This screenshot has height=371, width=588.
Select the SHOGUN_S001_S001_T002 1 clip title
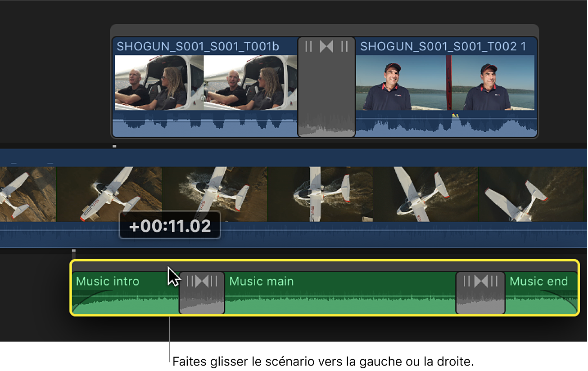443,46
